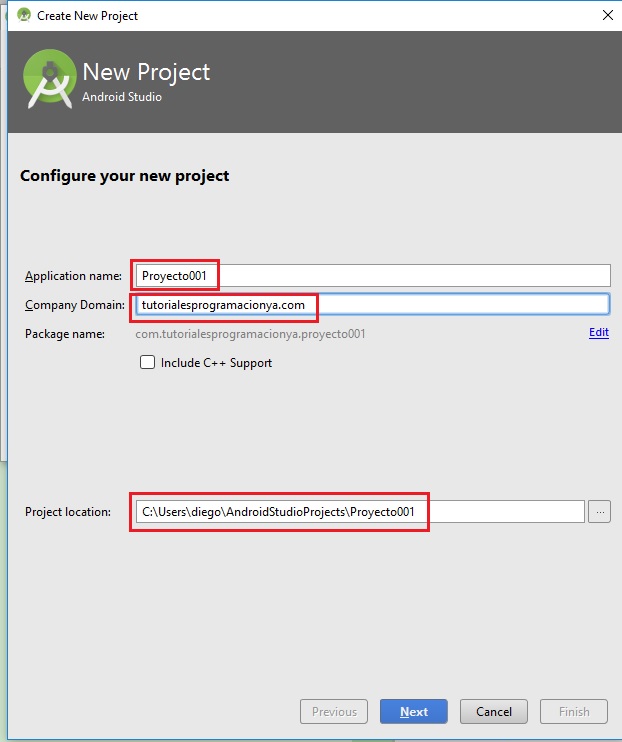Open folder browser with the ellipsis button

click(599, 512)
